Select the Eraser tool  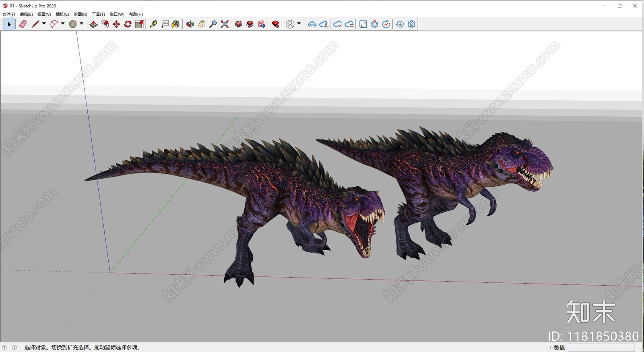(x=23, y=25)
